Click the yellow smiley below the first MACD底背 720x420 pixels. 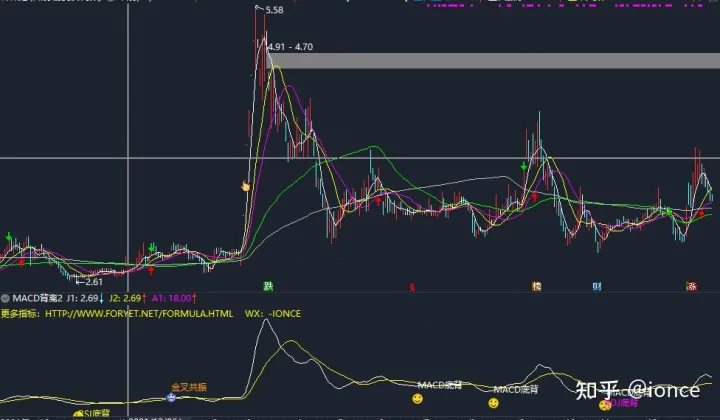[418, 399]
